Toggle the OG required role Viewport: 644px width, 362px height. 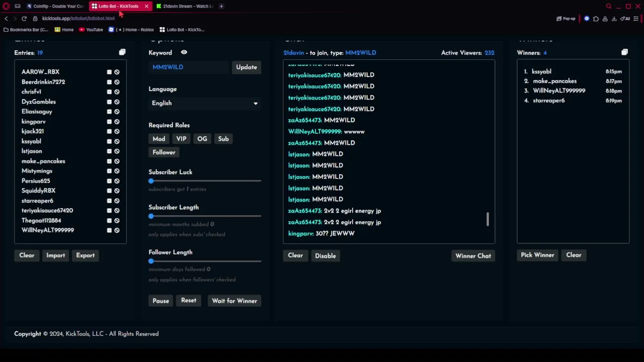point(202,139)
